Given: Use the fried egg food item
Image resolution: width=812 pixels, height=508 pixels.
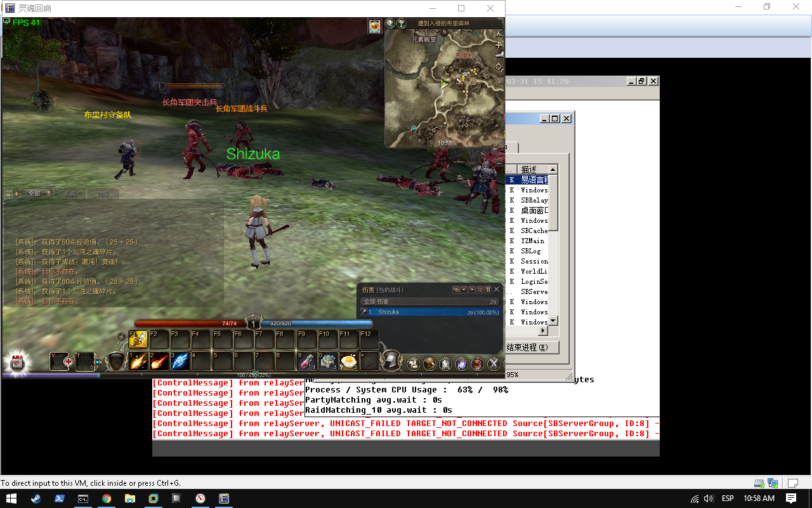Looking at the screenshot, I should [350, 361].
